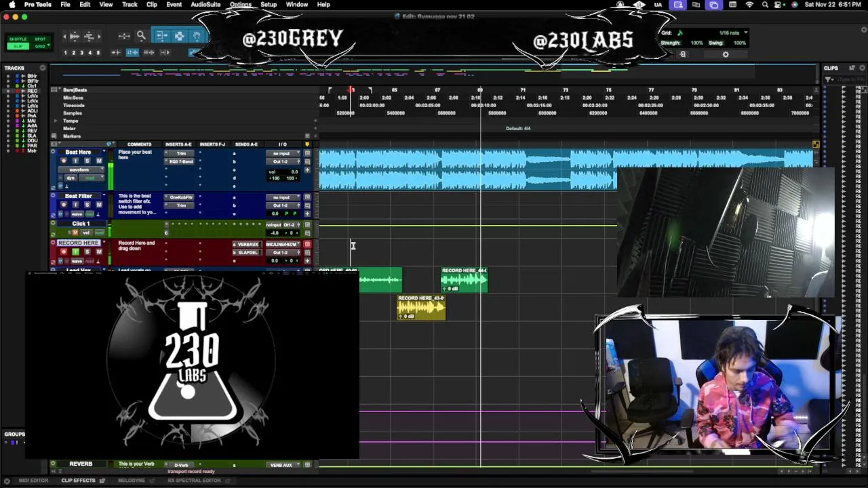Click the yellow RECORD HERE_43-0 clip
Viewport: 868px width, 488px height.
(x=421, y=307)
